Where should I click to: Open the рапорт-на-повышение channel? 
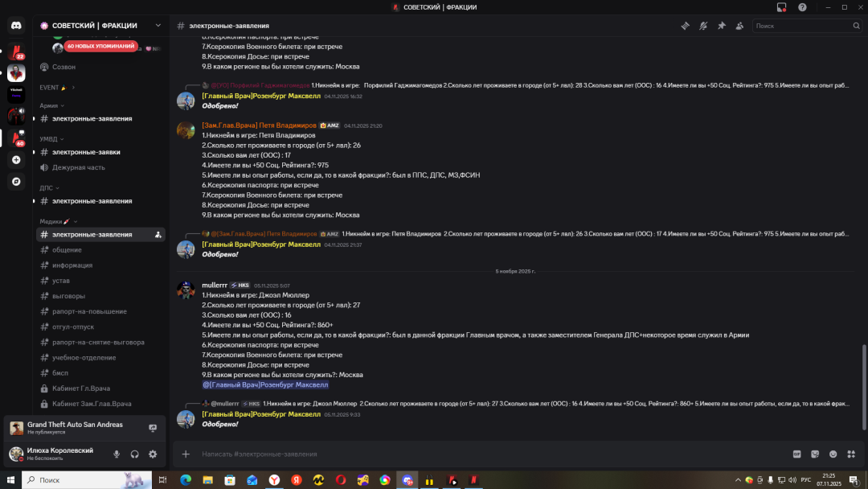(89, 311)
